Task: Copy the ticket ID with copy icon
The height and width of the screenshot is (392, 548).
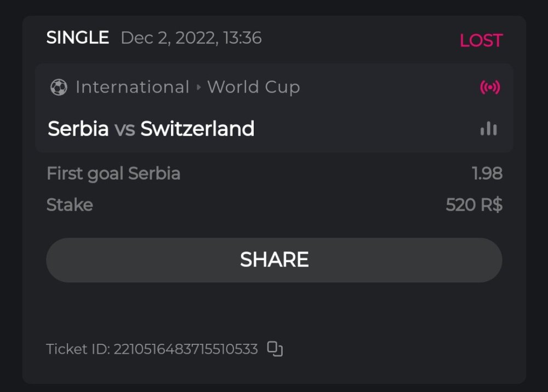Action: [x=275, y=349]
